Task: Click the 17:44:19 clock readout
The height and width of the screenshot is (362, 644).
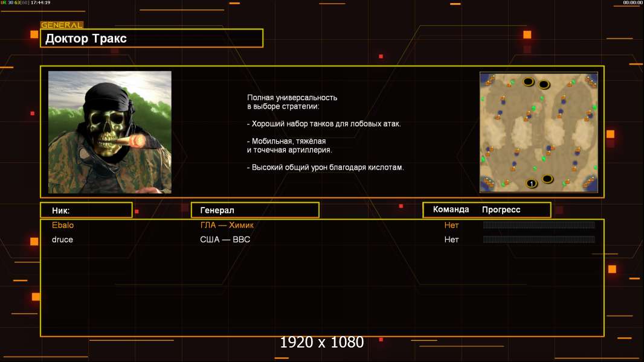Action: coord(40,2)
